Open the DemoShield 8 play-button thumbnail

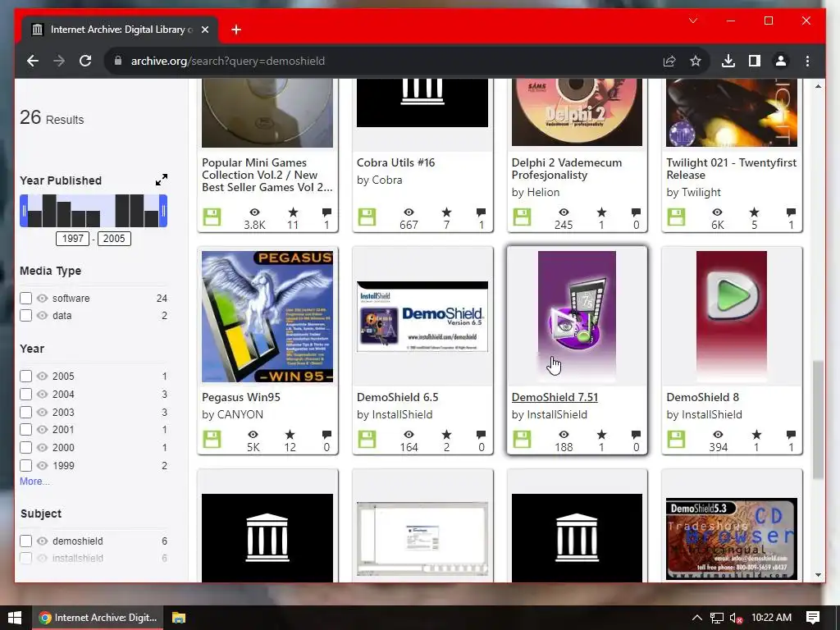731,316
